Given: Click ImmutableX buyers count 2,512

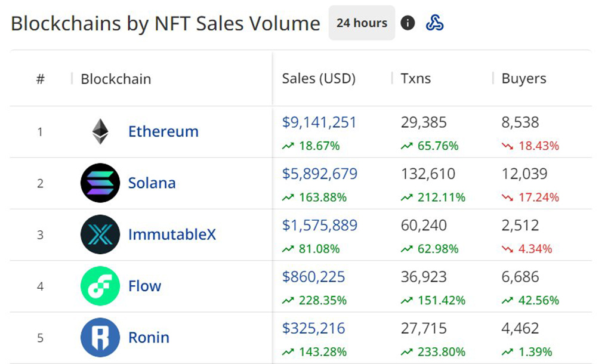Looking at the screenshot, I should [x=520, y=225].
